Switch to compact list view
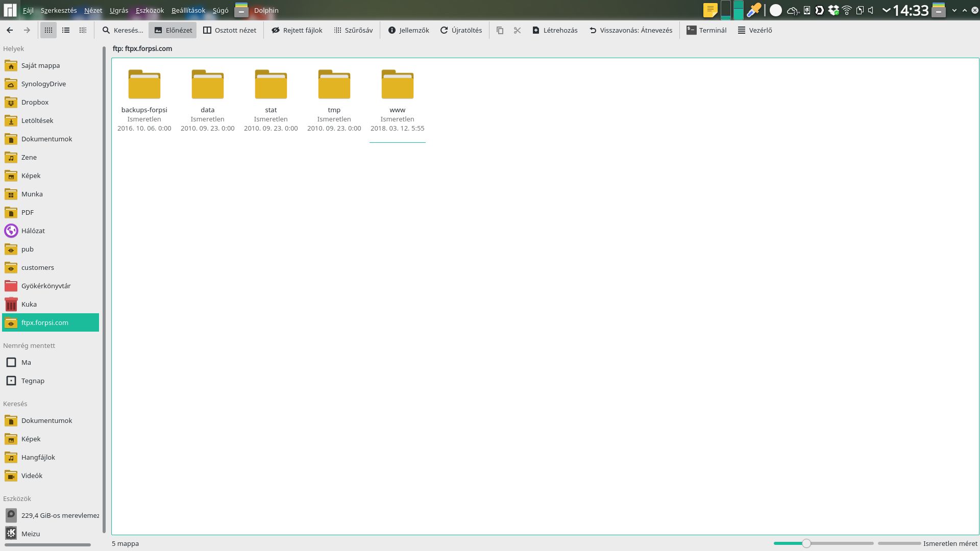Viewport: 980px width, 551px height. click(66, 30)
